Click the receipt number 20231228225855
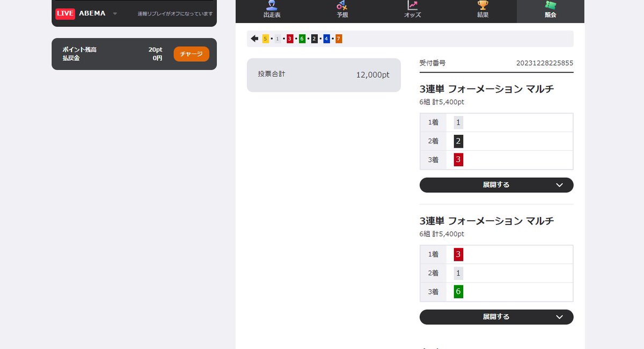This screenshot has width=644, height=349. coord(545,63)
